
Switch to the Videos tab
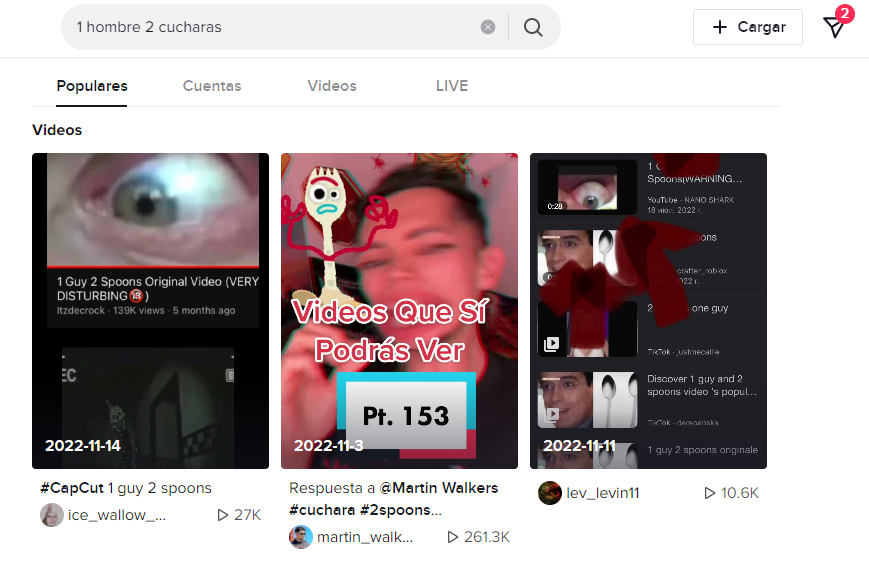(x=332, y=86)
